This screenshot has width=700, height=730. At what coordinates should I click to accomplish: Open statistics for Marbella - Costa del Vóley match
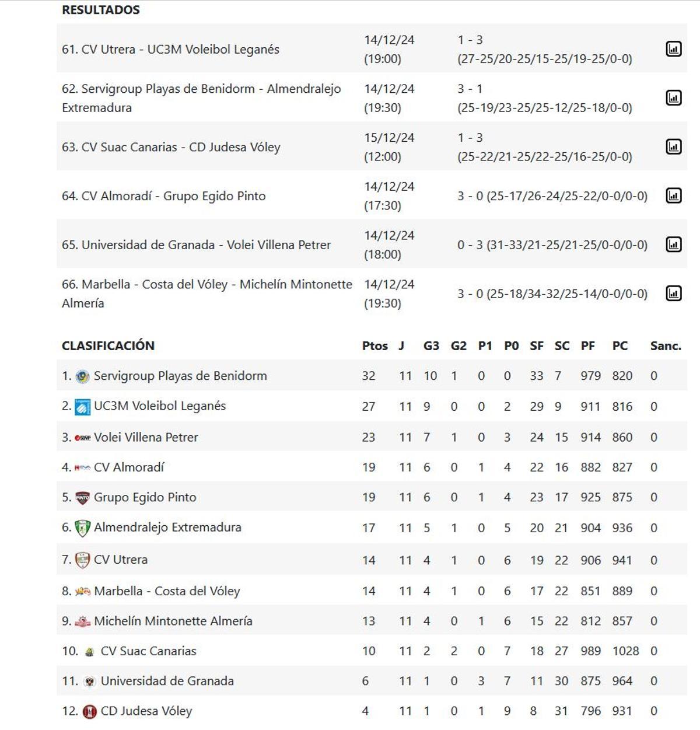674,294
